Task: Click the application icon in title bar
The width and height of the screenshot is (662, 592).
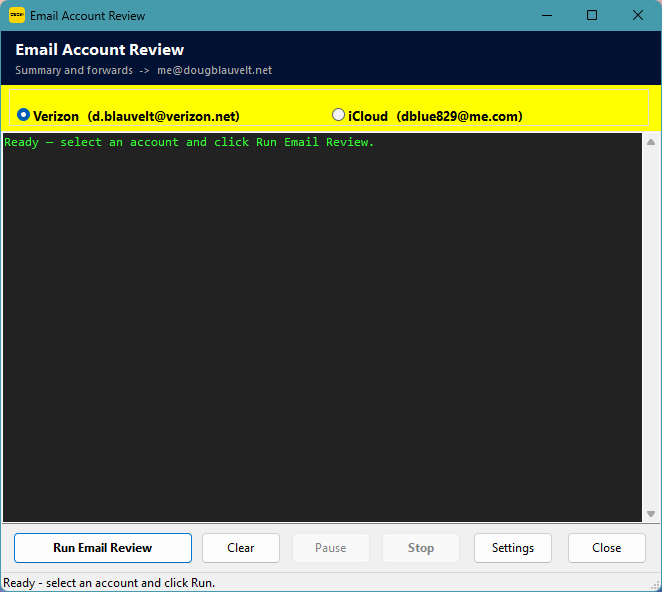Action: [17, 15]
